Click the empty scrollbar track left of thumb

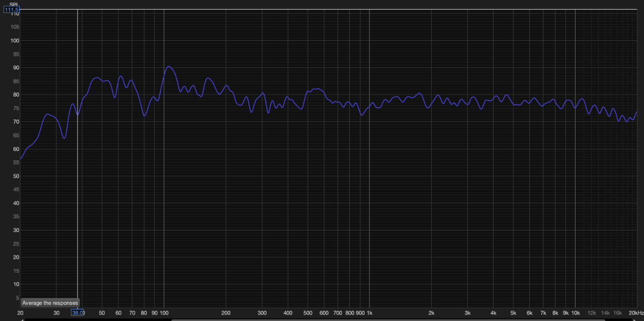96,319
